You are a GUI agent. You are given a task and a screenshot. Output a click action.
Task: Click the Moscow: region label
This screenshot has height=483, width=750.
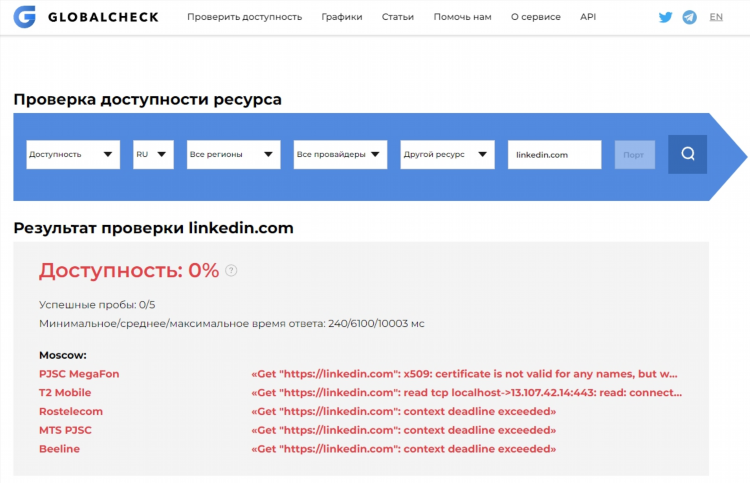(63, 355)
